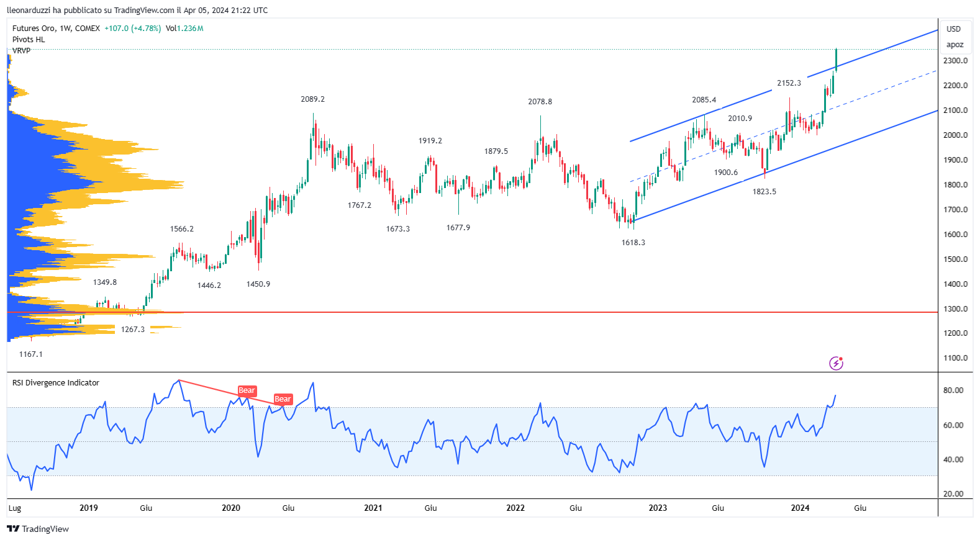This screenshot has width=980, height=540.
Task: Click the 2300.0 price axis label
Action: pyautogui.click(x=955, y=61)
